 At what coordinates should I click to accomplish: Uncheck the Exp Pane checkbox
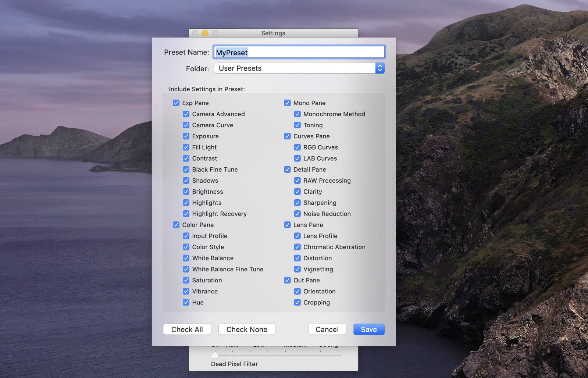[x=176, y=103]
